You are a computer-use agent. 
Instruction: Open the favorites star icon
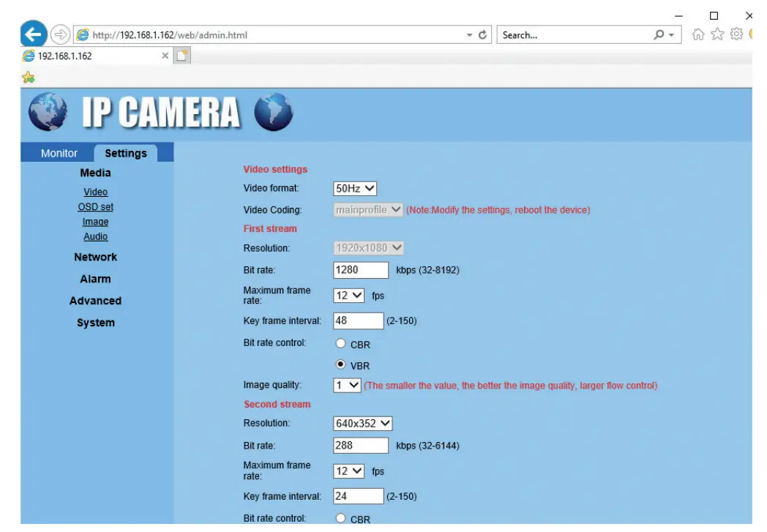[x=717, y=34]
